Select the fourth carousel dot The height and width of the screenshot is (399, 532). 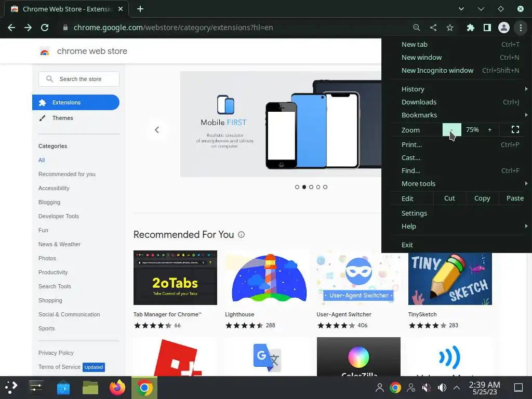(318, 187)
